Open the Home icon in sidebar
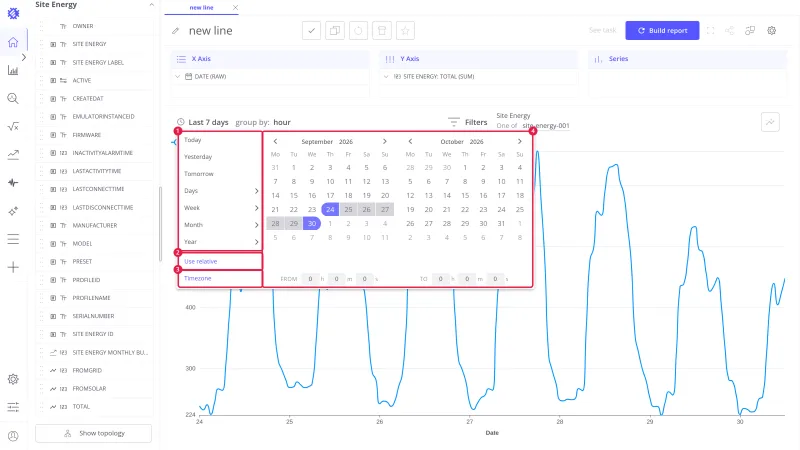The height and width of the screenshot is (450, 800). coord(13,42)
